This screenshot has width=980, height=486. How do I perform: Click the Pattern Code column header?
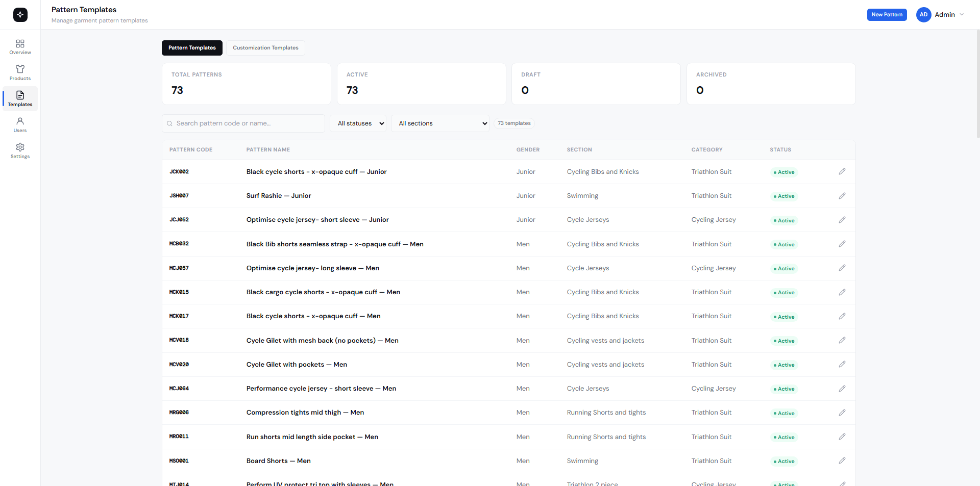coord(191,150)
